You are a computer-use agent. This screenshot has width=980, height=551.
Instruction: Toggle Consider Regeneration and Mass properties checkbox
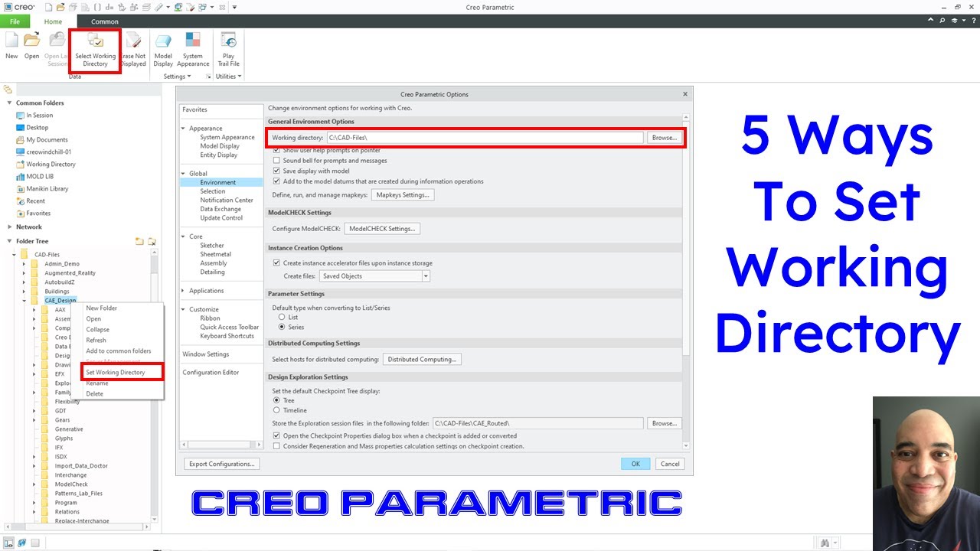(276, 446)
